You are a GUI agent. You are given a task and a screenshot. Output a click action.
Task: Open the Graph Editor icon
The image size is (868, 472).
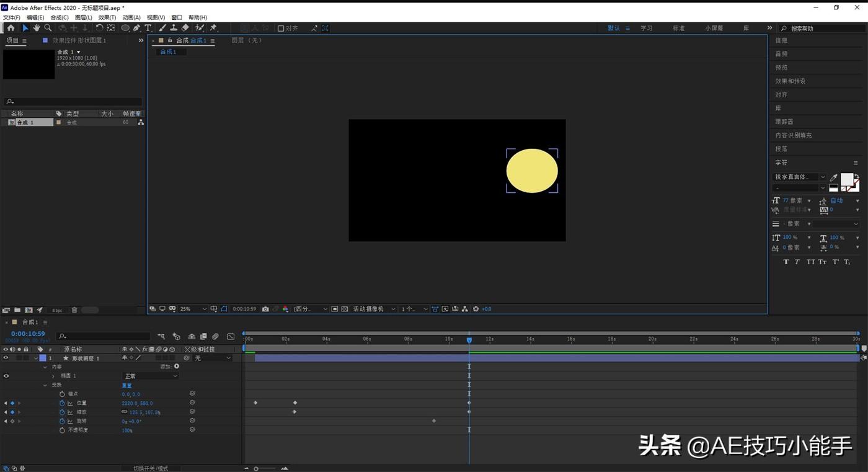(x=231, y=336)
